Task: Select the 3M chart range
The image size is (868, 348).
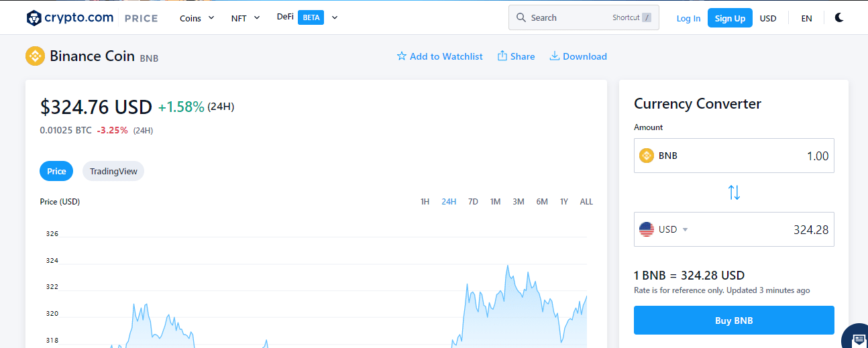Action: coord(519,202)
